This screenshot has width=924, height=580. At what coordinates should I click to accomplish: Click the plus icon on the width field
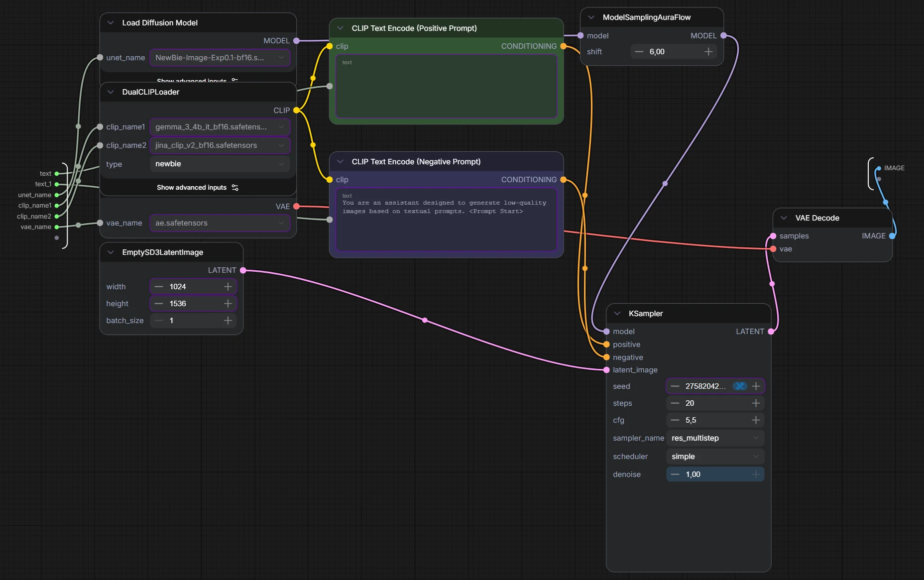[228, 287]
